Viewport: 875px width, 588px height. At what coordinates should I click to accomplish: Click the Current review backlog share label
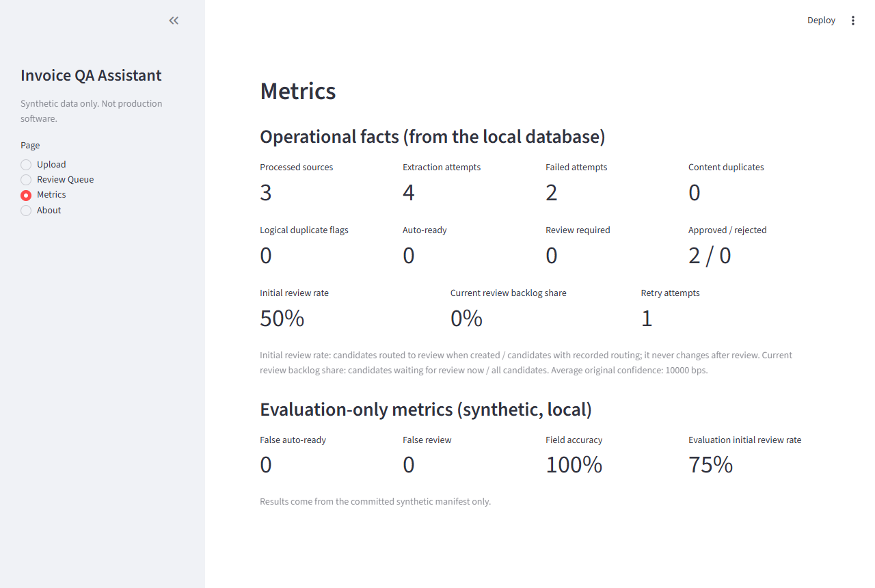(509, 293)
